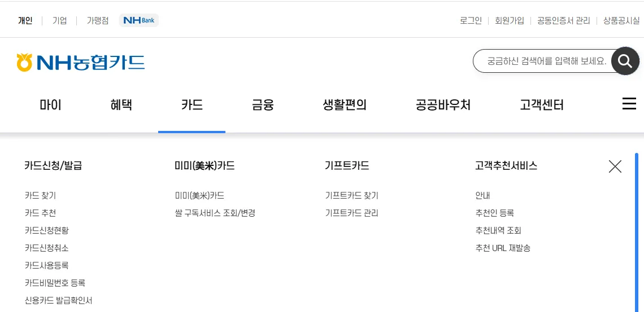Image resolution: width=644 pixels, height=312 pixels.
Task: Open 쌀 구독서비스 조회/변경 link
Action: pos(215,213)
